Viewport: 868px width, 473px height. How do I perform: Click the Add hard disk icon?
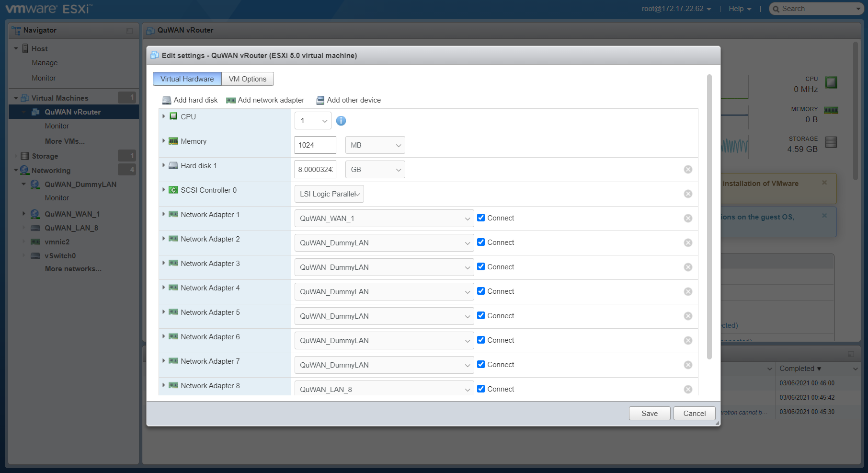(167, 100)
